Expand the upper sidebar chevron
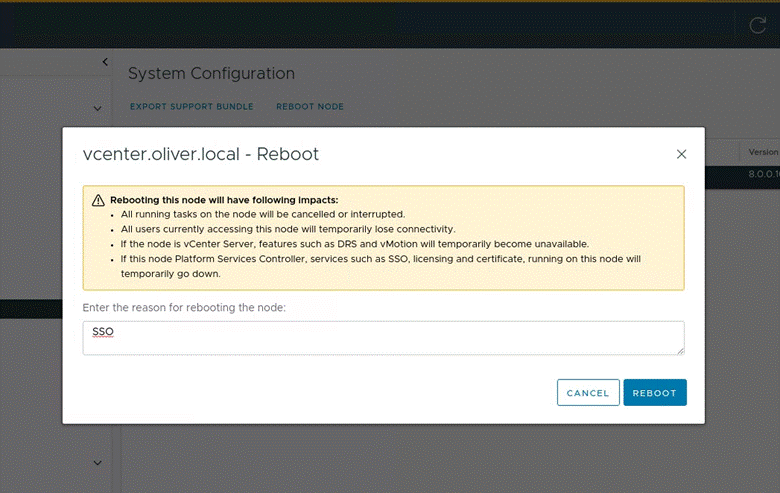The height and width of the screenshot is (493, 780). click(x=98, y=108)
